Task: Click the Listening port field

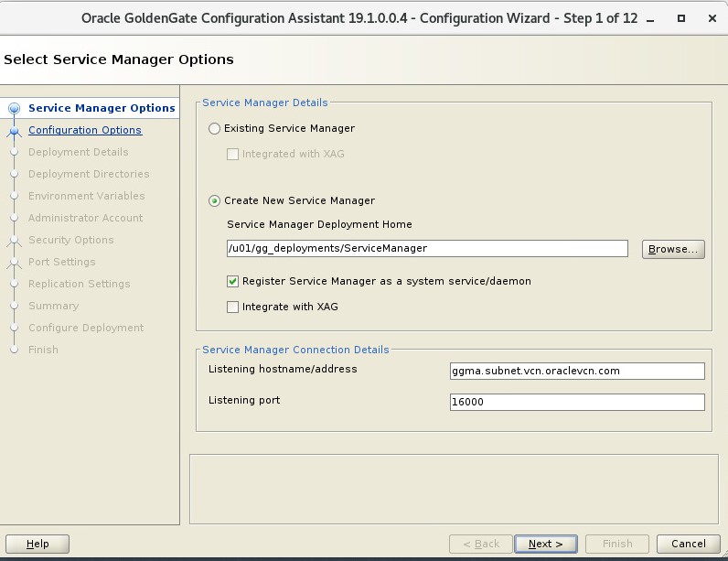Action: (x=577, y=402)
